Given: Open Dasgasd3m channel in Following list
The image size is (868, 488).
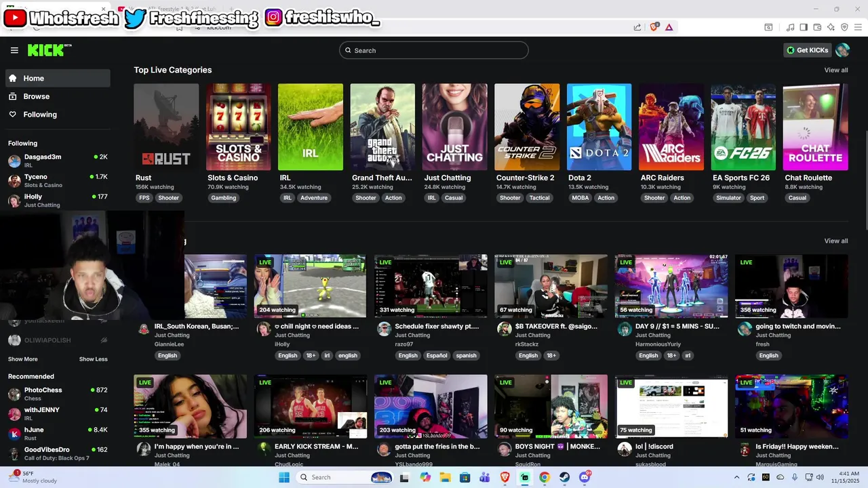Looking at the screenshot, I should tap(58, 161).
